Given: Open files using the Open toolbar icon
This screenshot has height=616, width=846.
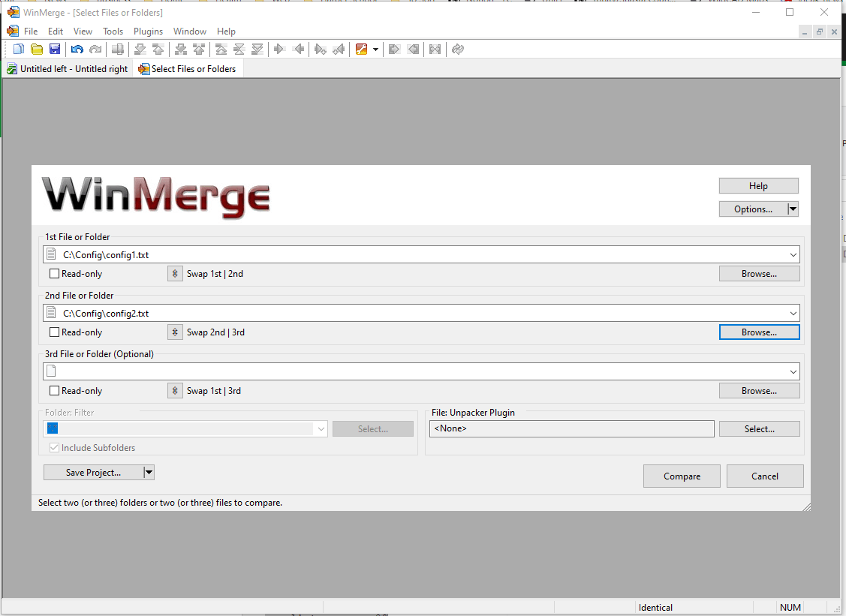Looking at the screenshot, I should 37,49.
